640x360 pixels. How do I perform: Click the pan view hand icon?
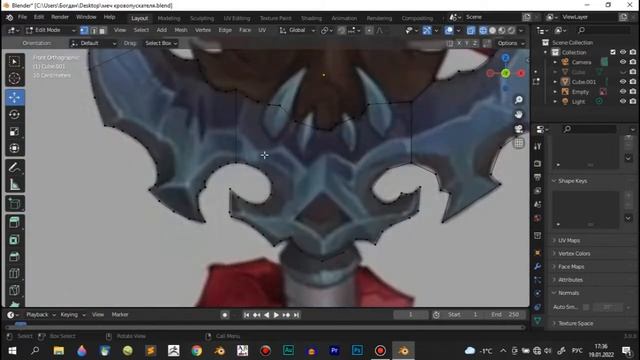point(519,115)
